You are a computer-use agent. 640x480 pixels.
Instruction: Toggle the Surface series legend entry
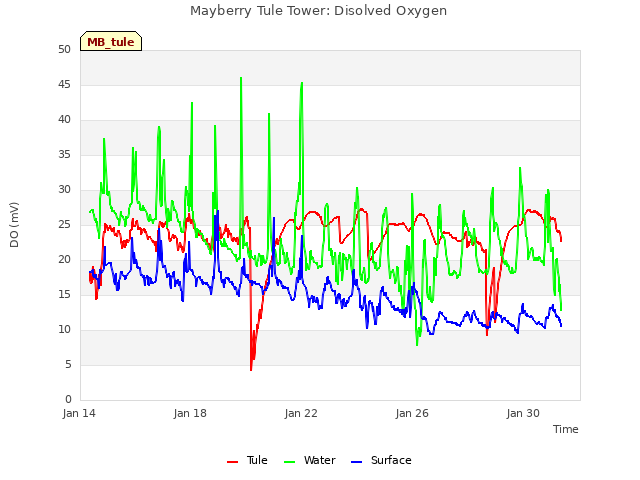381,460
